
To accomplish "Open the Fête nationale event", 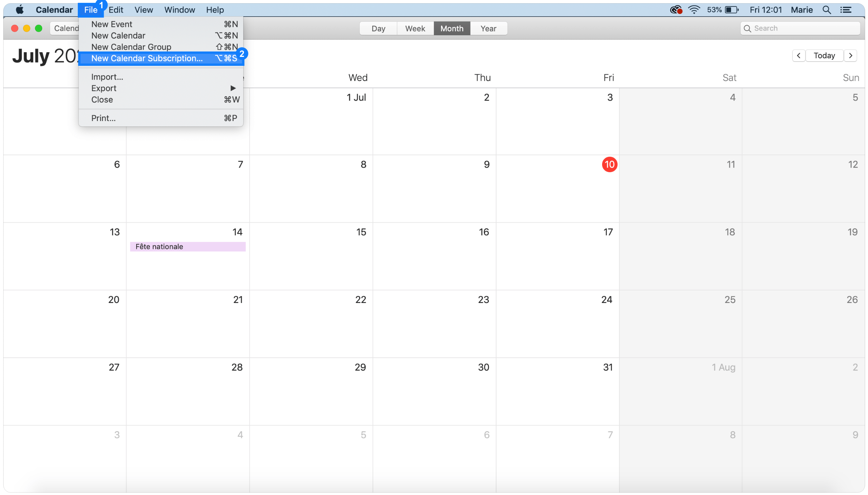I will point(188,247).
